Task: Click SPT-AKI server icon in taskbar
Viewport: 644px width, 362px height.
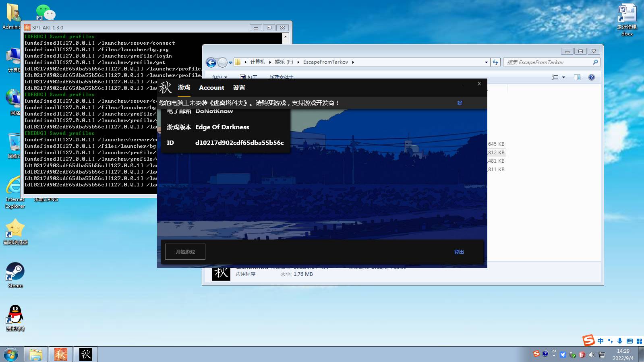Action: (60, 354)
